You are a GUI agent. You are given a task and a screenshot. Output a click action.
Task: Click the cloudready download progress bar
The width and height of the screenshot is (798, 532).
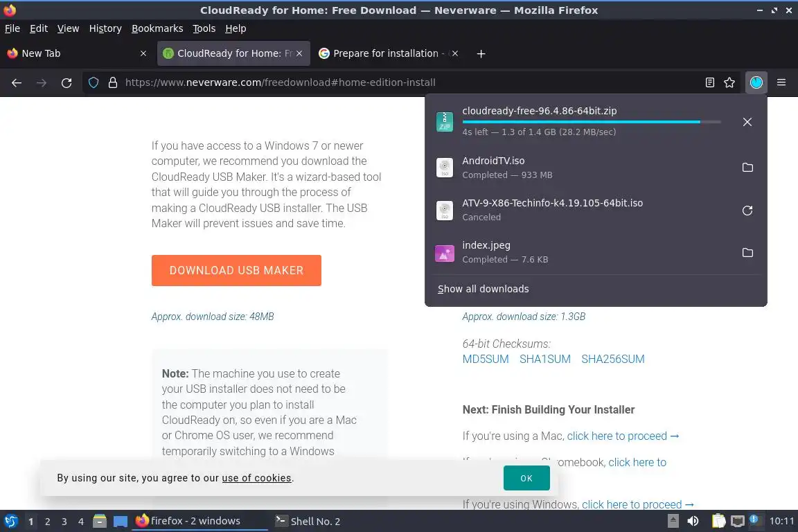coord(592,122)
